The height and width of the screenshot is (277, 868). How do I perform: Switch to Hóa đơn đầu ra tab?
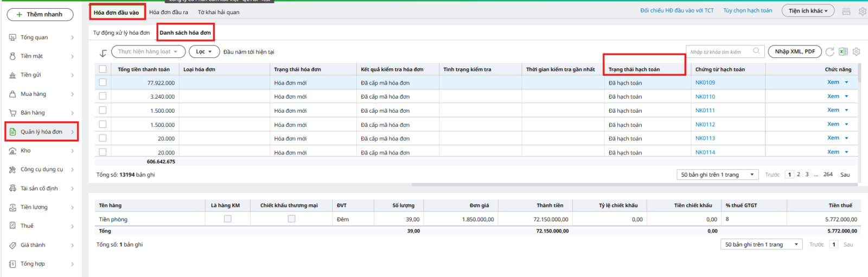[169, 12]
